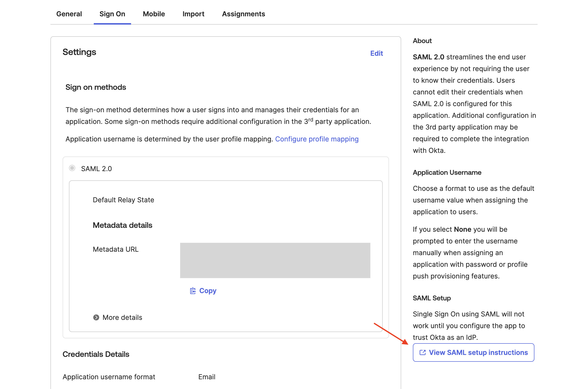Click the external-link icon in SAML setup button
The image size is (588, 389).
click(422, 352)
